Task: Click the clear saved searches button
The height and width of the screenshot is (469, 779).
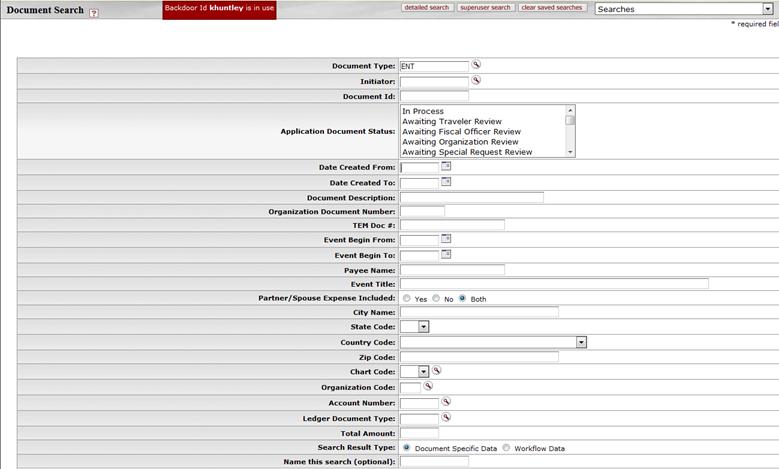Action: click(552, 8)
